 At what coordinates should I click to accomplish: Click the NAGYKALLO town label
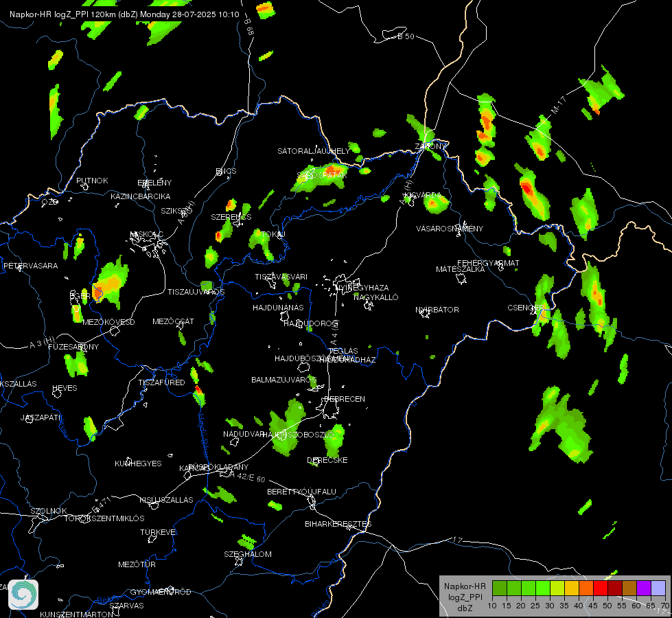point(376,297)
